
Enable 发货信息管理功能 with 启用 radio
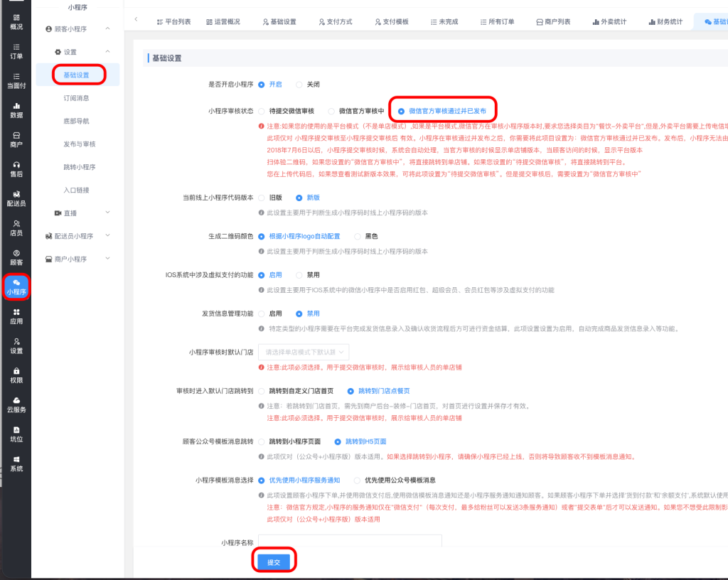[x=262, y=313]
